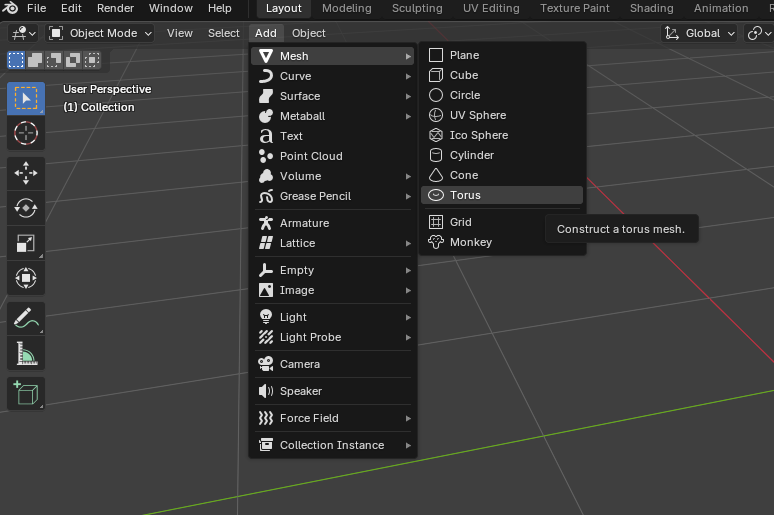Add a UV Sphere mesh
Screen dimensions: 774x515
tap(502, 115)
